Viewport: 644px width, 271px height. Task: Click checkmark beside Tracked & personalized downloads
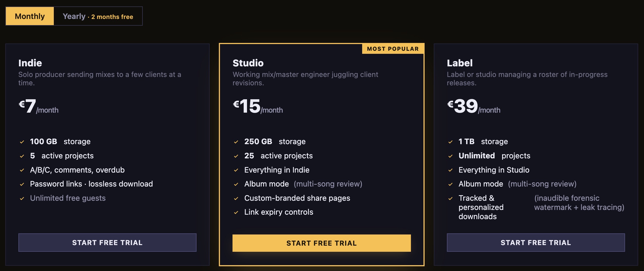click(x=450, y=199)
